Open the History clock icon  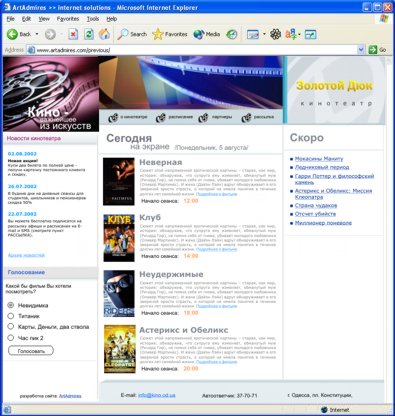(232, 34)
